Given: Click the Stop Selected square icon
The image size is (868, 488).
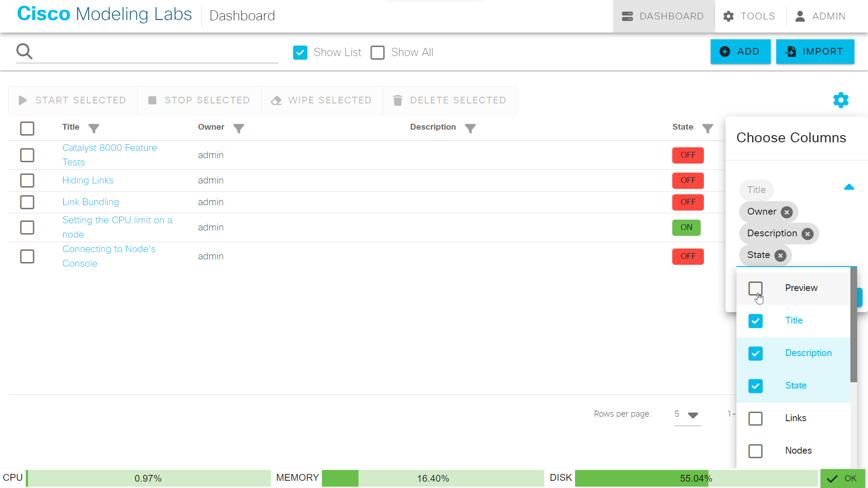Looking at the screenshot, I should point(153,100).
